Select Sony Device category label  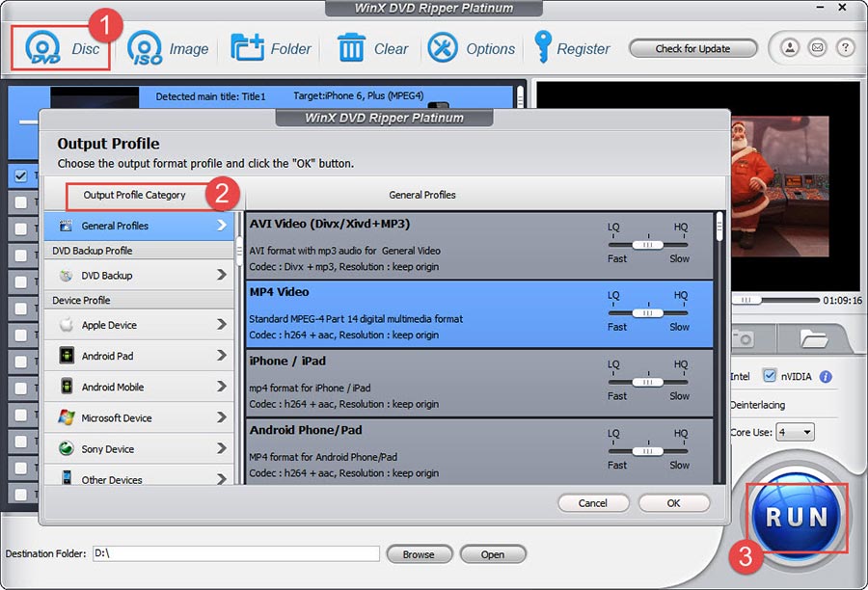107,449
